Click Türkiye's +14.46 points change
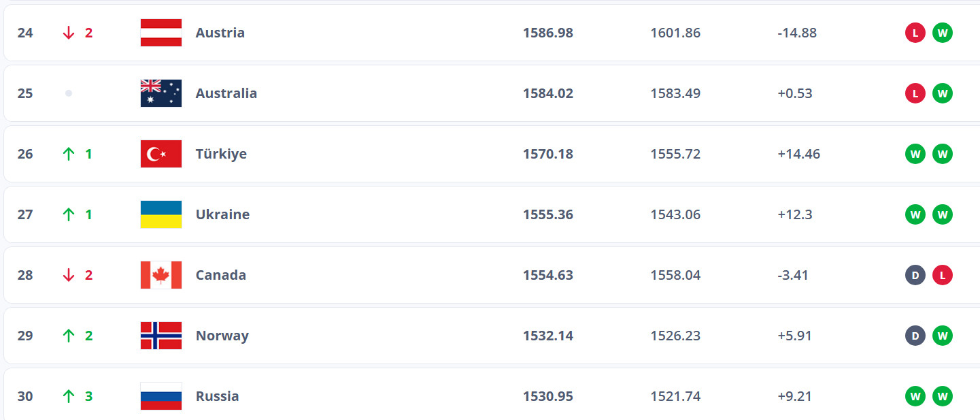Viewport: 980px width, 420px height. 798,154
